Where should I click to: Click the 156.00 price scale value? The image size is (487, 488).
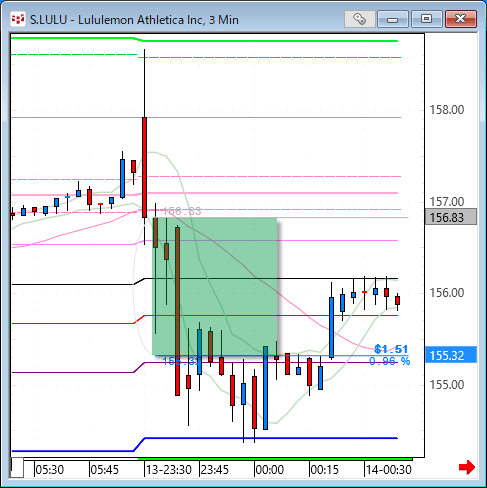(x=447, y=293)
